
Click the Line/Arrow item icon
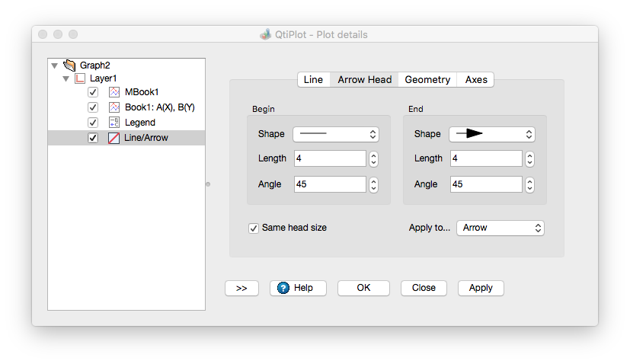tap(114, 138)
